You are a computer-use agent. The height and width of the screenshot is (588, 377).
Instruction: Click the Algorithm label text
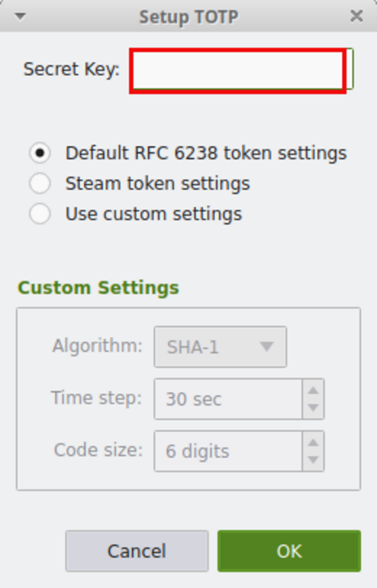(97, 346)
